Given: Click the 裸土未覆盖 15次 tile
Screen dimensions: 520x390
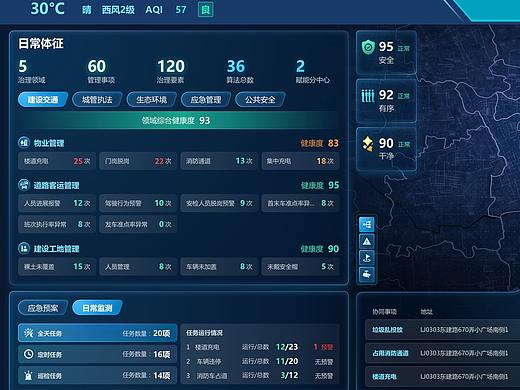Looking at the screenshot, I should [x=57, y=266].
